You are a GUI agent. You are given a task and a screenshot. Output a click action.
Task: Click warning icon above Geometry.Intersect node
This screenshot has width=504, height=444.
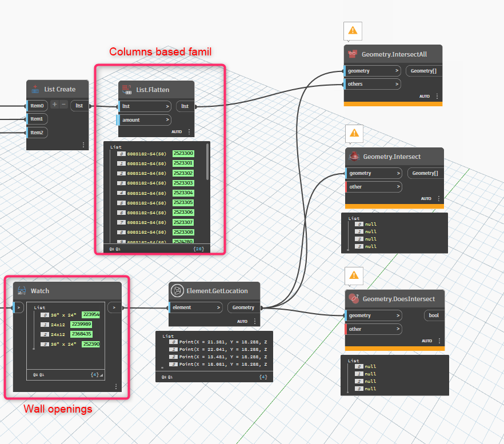point(354,133)
